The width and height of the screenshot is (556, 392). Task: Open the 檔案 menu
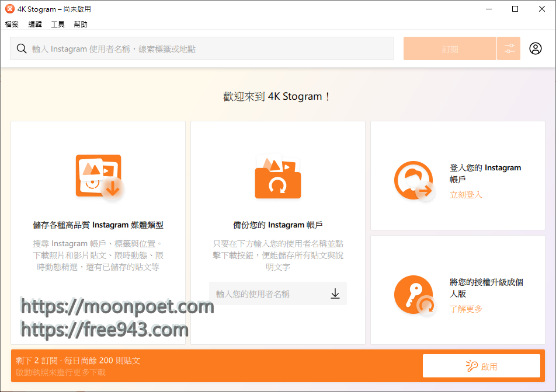(12, 24)
